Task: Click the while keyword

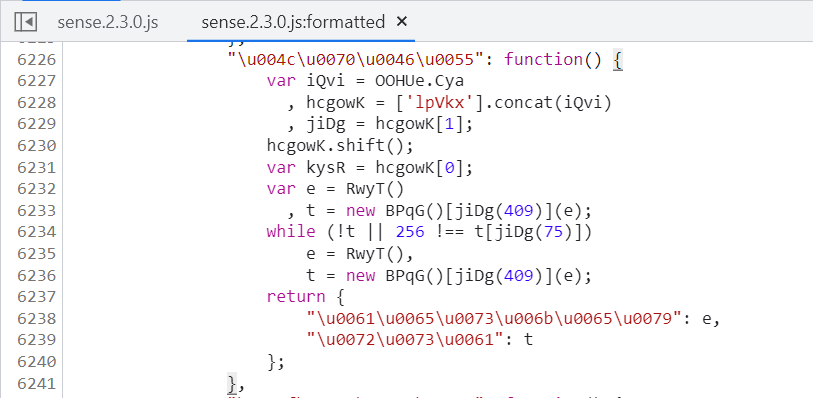Action: click(x=291, y=232)
